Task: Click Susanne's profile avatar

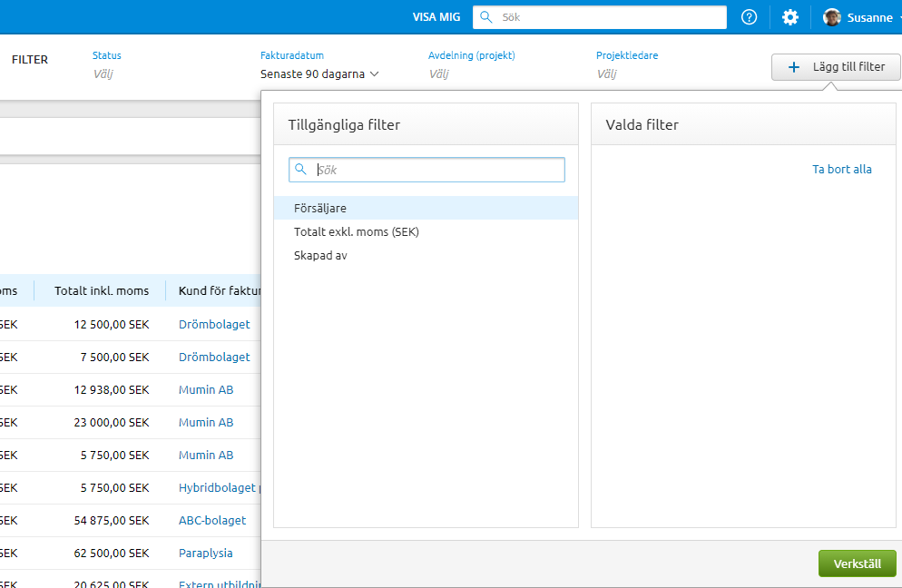Action: click(x=831, y=17)
